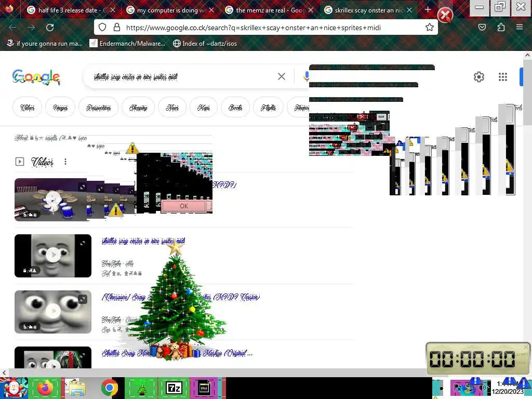532x399 pixels.
Task: Open the 'Endermanch/Malware...' bookmark
Action: (x=128, y=44)
